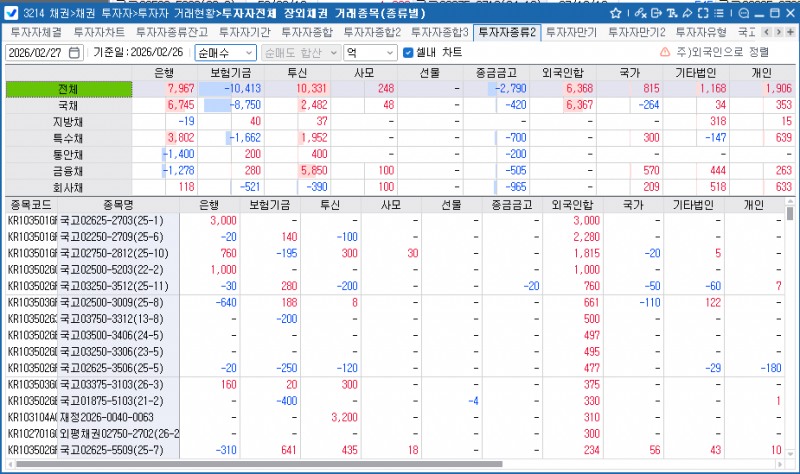The height and width of the screenshot is (474, 800).
Task: Click the vertical scrollbar of the lower table
Action: (x=790, y=213)
